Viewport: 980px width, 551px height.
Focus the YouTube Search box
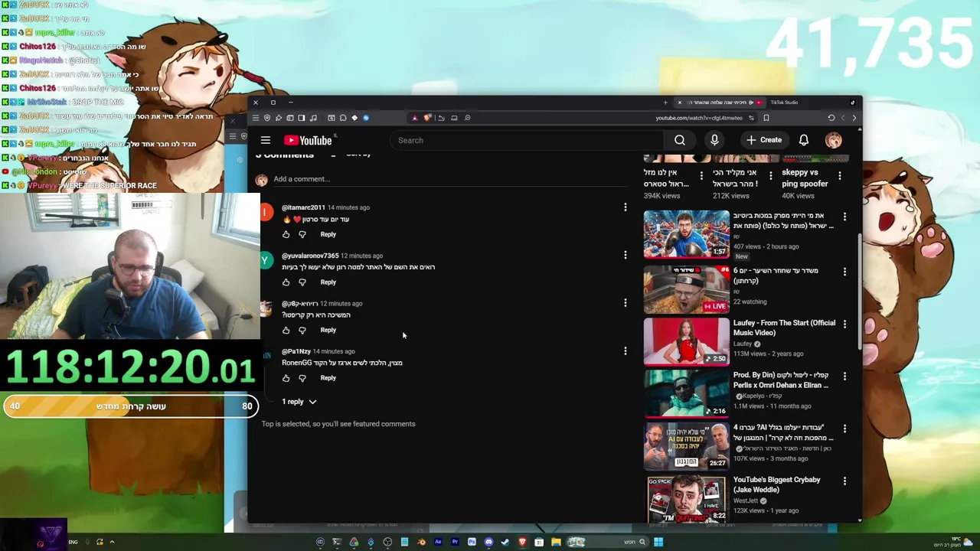point(528,140)
